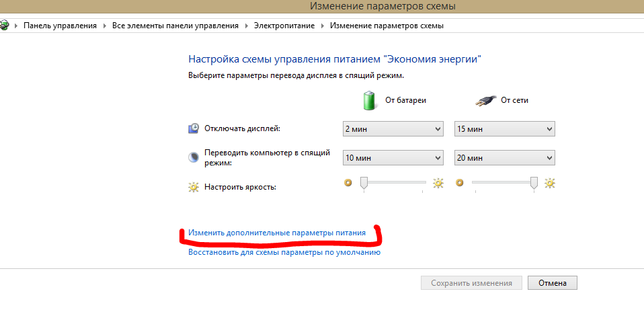Click the Отмена button

pyautogui.click(x=553, y=283)
